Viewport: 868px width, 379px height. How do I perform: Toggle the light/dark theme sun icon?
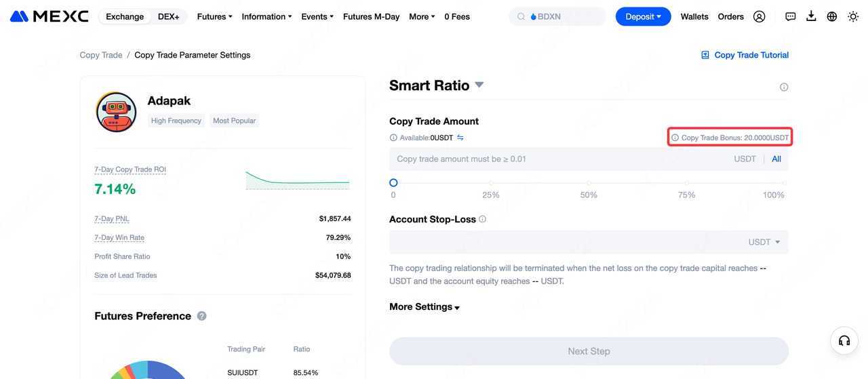pyautogui.click(x=853, y=16)
